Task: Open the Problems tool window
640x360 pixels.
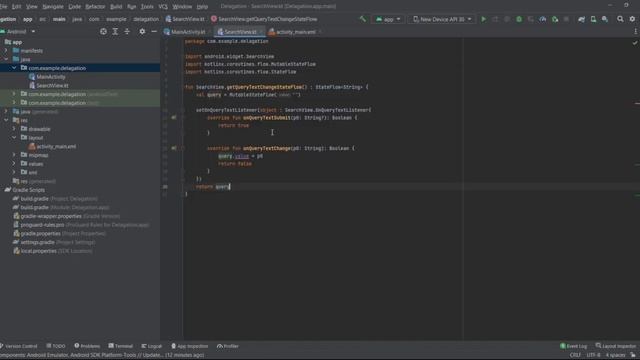Action: coord(87,346)
